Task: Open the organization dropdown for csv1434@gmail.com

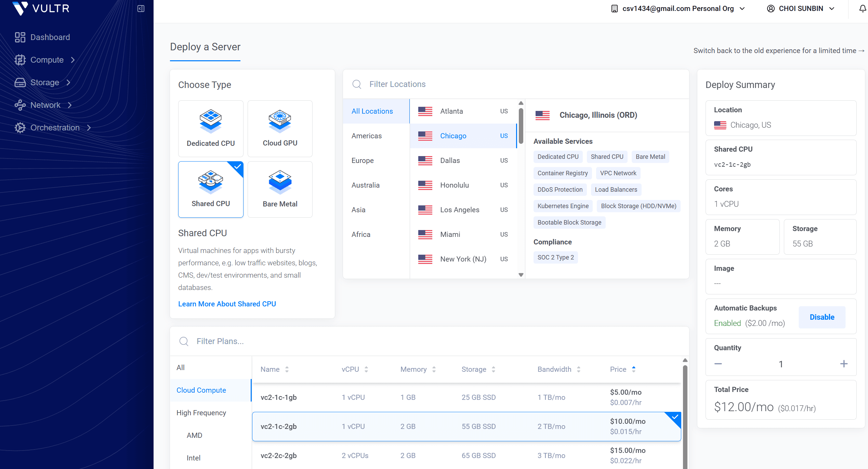Action: coord(678,8)
